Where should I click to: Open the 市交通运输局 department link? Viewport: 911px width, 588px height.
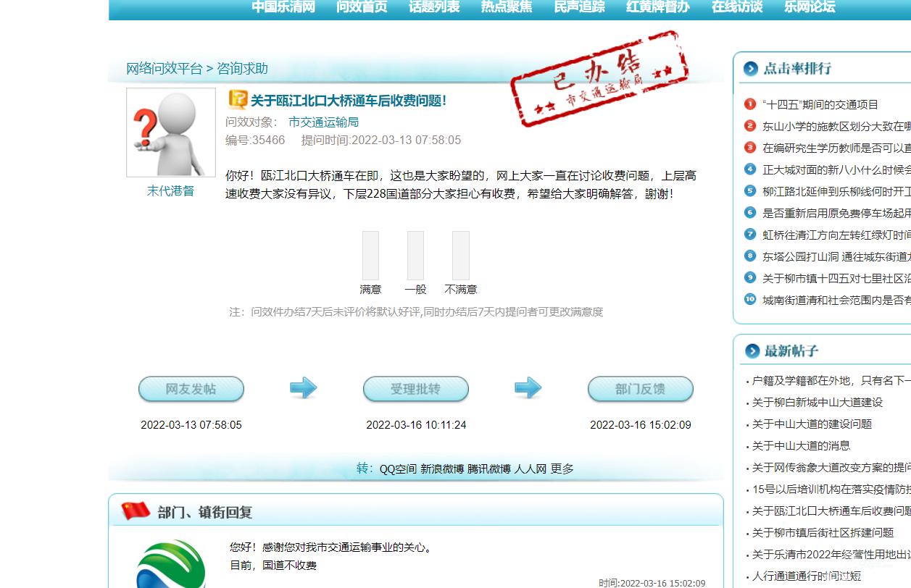coord(323,122)
